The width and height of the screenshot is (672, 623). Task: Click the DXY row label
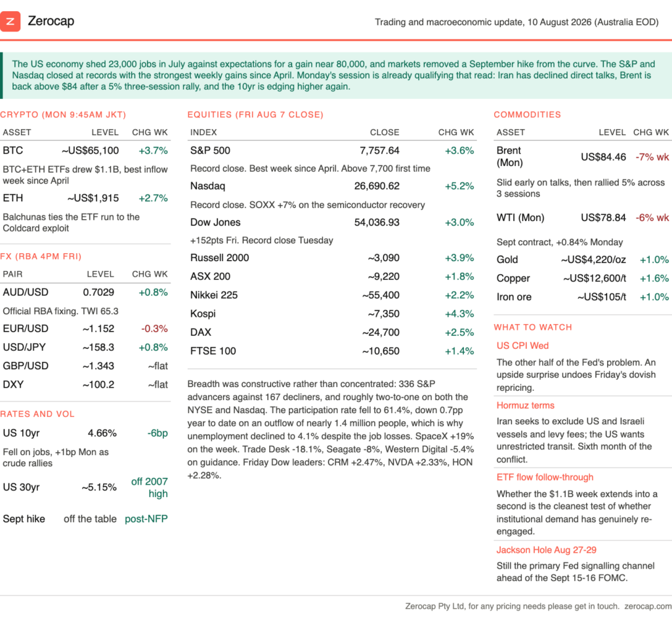(x=13, y=384)
